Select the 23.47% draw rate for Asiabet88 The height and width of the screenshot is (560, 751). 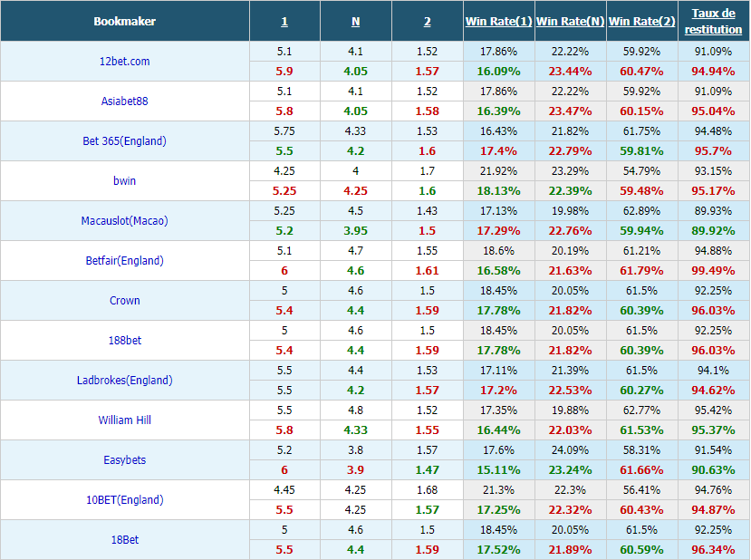click(x=571, y=111)
